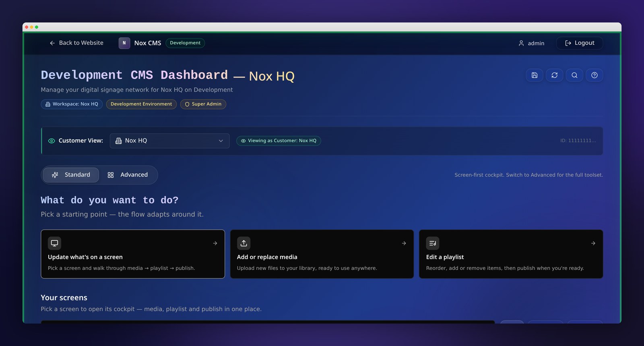Viewport: 644px width, 346px height.
Task: Click the 'Your screens' heading
Action: [64, 298]
